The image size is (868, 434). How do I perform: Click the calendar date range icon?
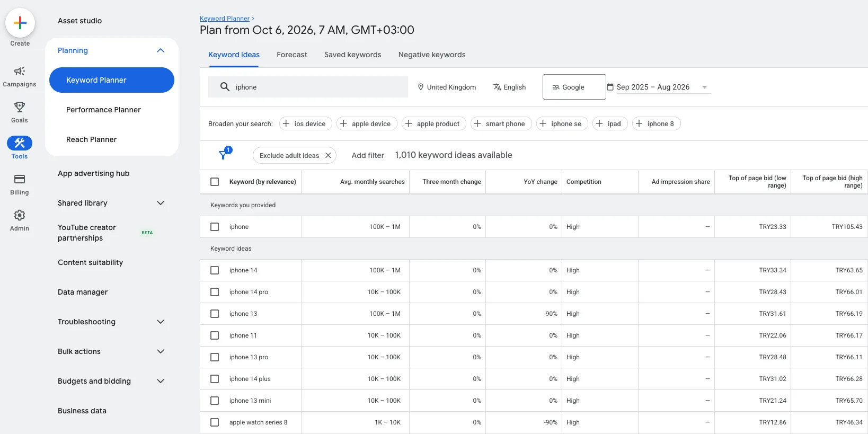point(610,87)
